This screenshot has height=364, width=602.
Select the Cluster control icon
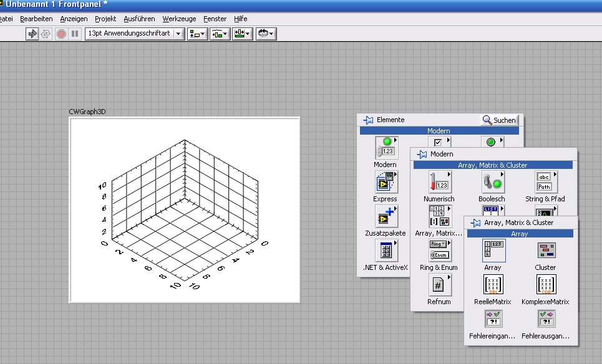point(546,251)
